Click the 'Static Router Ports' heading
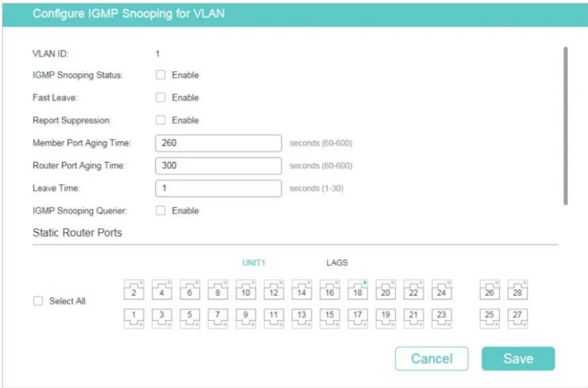Viewport: 588px width, 388px height. (77, 233)
